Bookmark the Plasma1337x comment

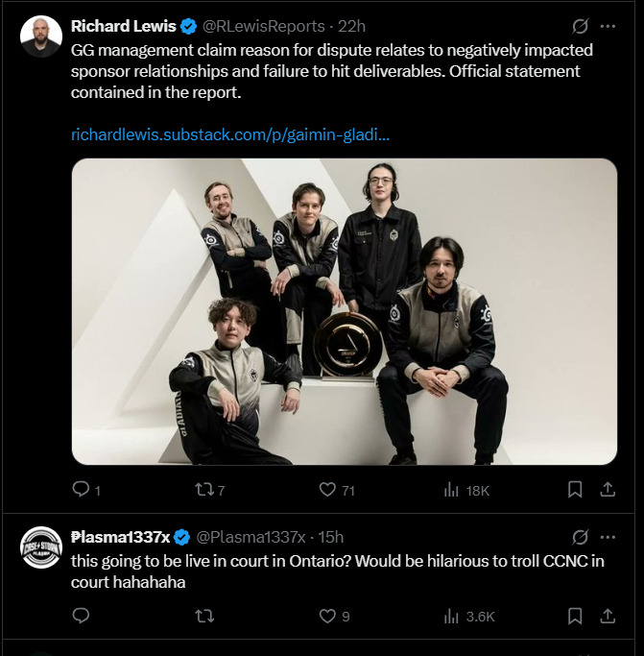575,616
